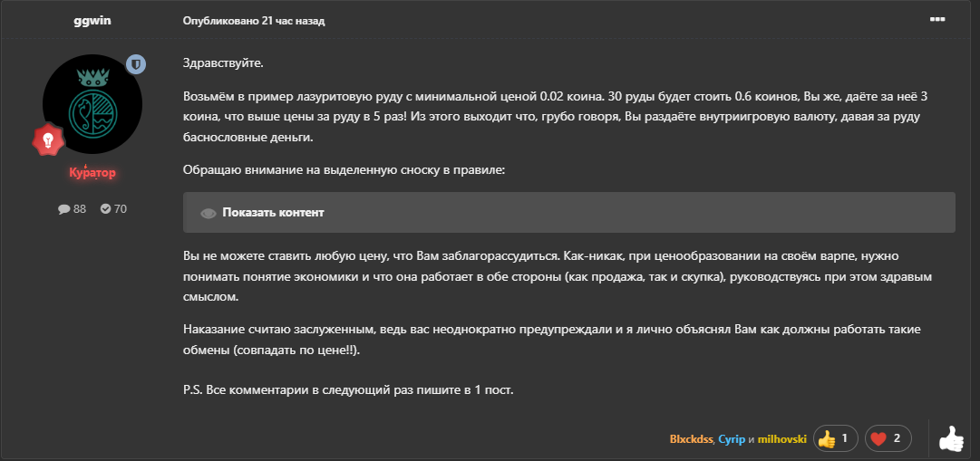This screenshot has width=980, height=461.
Task: Click the 'Куратор' rank label
Action: click(92, 173)
